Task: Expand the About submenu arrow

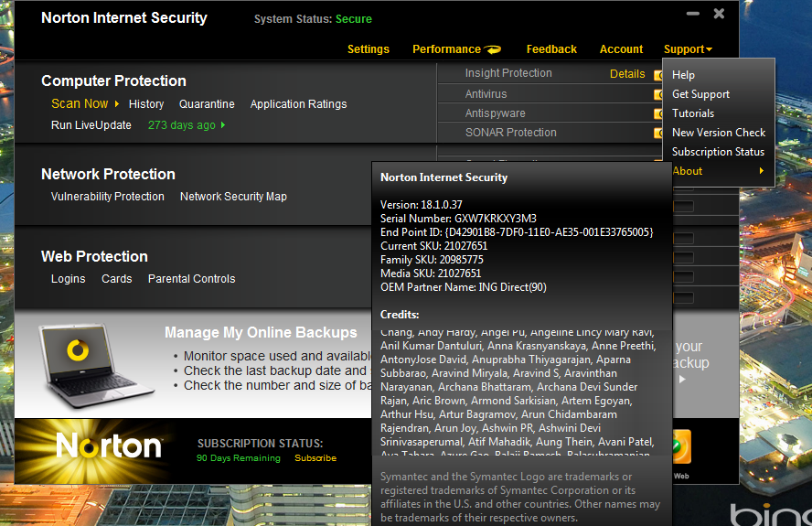Action: tap(761, 171)
